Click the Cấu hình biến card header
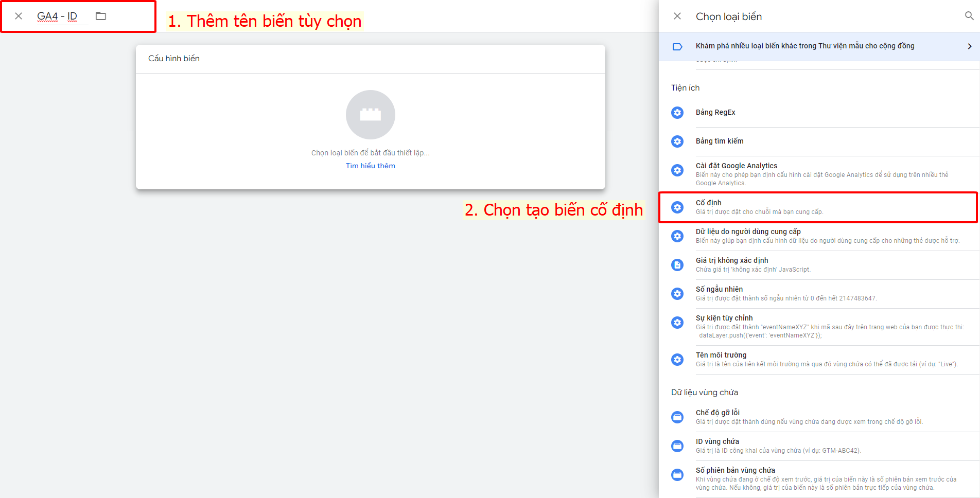 click(x=371, y=59)
